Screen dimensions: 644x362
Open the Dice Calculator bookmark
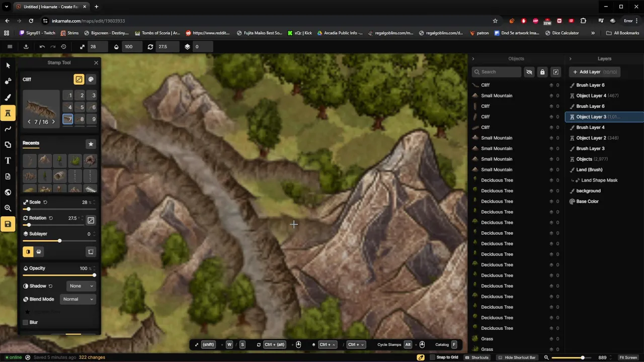coord(562,33)
